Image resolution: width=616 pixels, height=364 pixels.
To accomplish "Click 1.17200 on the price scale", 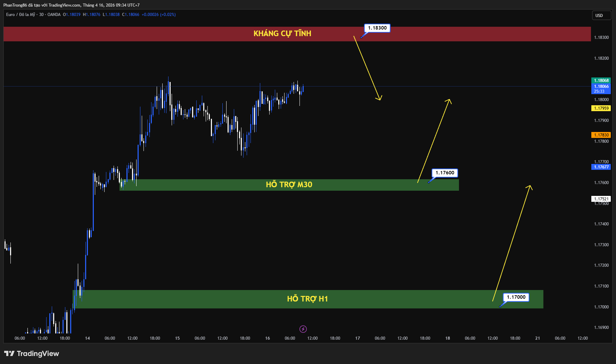I will pos(601,265).
